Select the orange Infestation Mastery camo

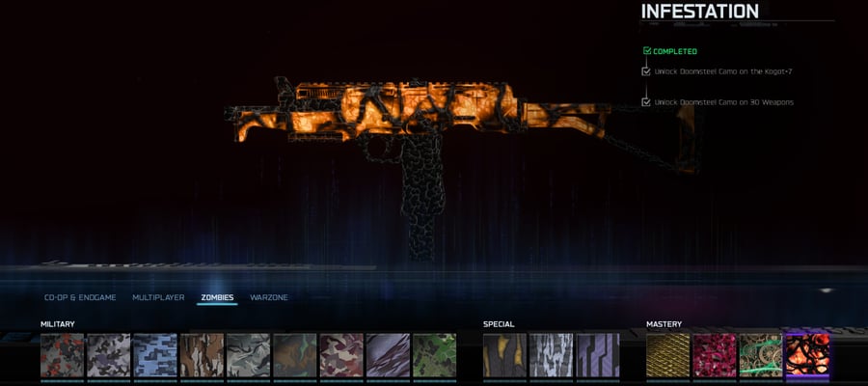point(807,355)
